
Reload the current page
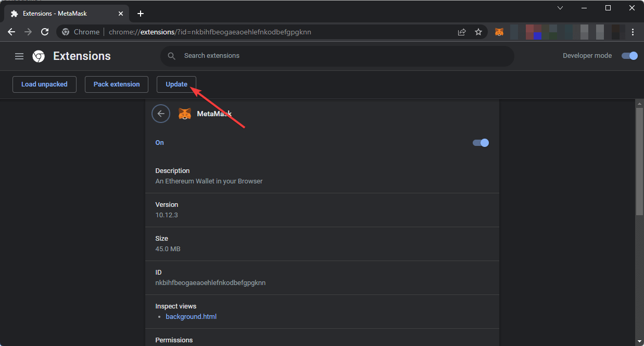coord(45,32)
